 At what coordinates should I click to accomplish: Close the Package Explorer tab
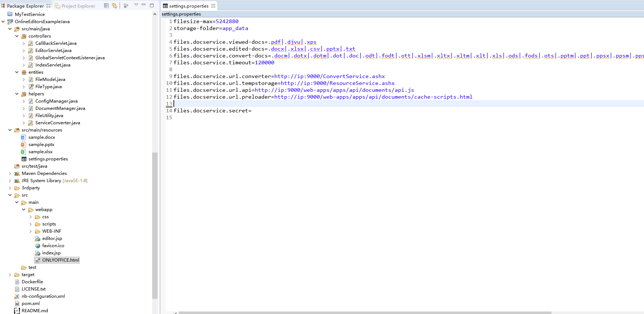click(x=48, y=6)
